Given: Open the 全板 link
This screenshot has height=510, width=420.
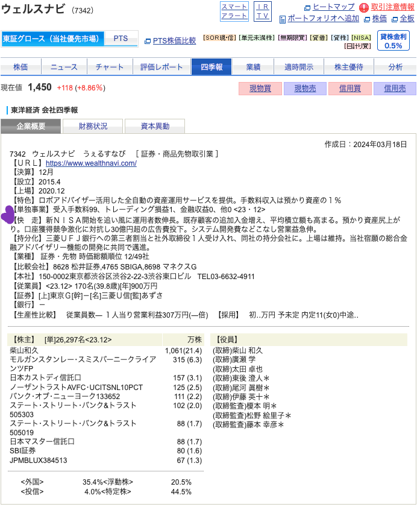Looking at the screenshot, I should pyautogui.click(x=407, y=19).
